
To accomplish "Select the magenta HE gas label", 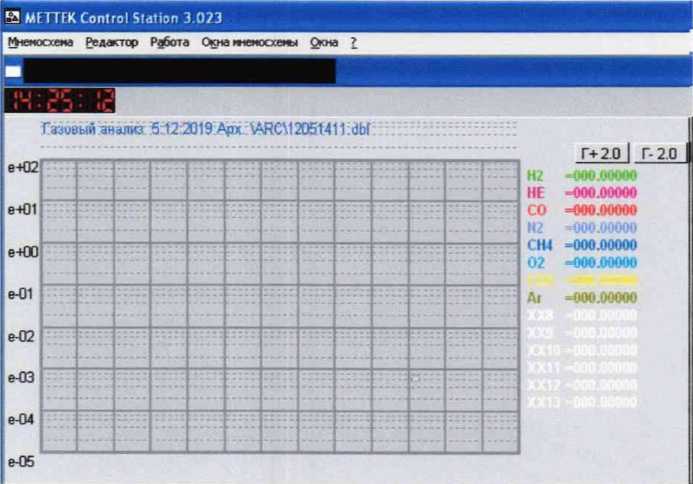I will point(535,192).
